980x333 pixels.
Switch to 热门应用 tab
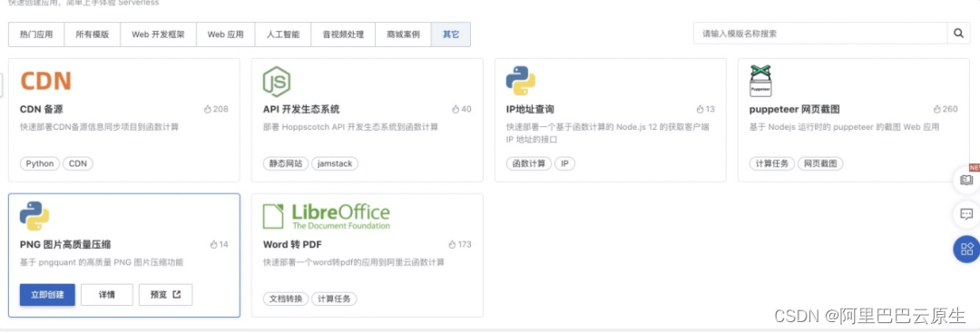coord(36,34)
